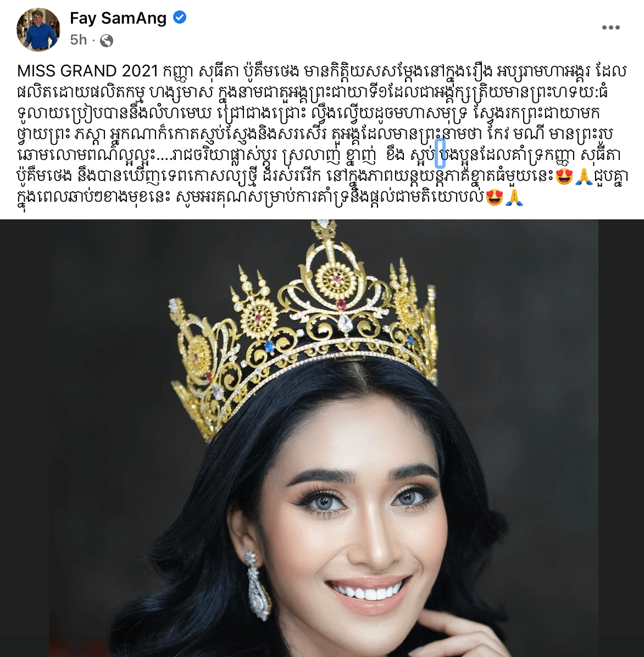Click the folded hands emoji on sixth text line
The height and width of the screenshot is (657, 644).
pyautogui.click(x=584, y=176)
